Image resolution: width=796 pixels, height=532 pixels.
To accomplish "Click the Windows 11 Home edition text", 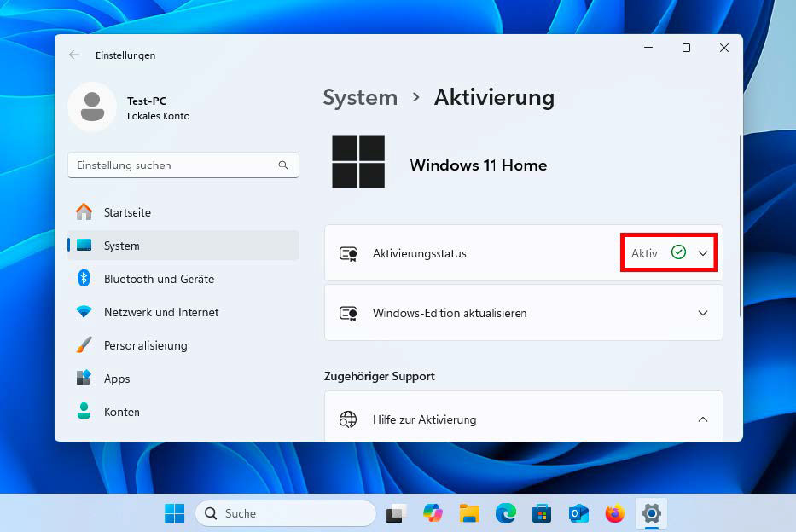I will (479, 165).
